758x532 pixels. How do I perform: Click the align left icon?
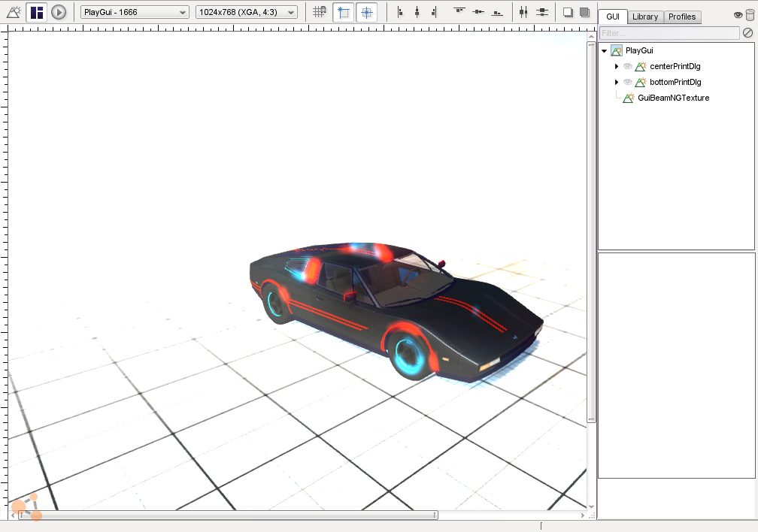coord(400,12)
